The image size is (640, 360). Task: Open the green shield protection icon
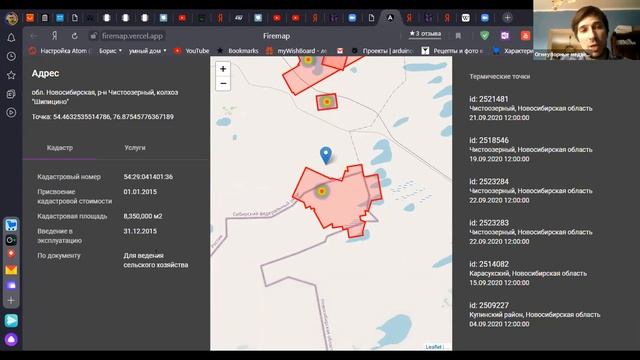(484, 36)
